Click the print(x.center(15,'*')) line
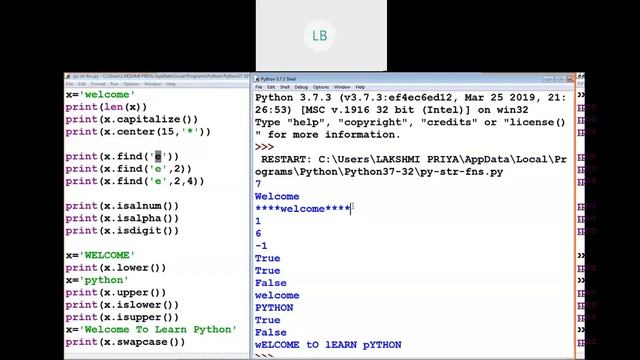The width and height of the screenshot is (640, 360). [x=138, y=132]
